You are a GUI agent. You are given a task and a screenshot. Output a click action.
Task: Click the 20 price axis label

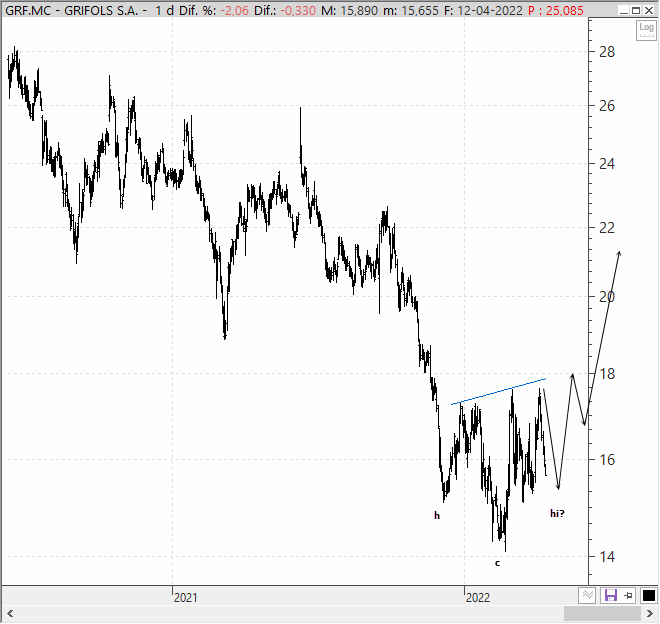coord(607,297)
